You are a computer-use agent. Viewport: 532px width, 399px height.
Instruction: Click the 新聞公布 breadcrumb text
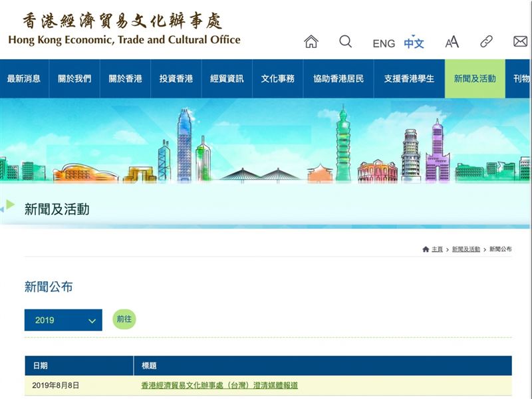point(501,249)
